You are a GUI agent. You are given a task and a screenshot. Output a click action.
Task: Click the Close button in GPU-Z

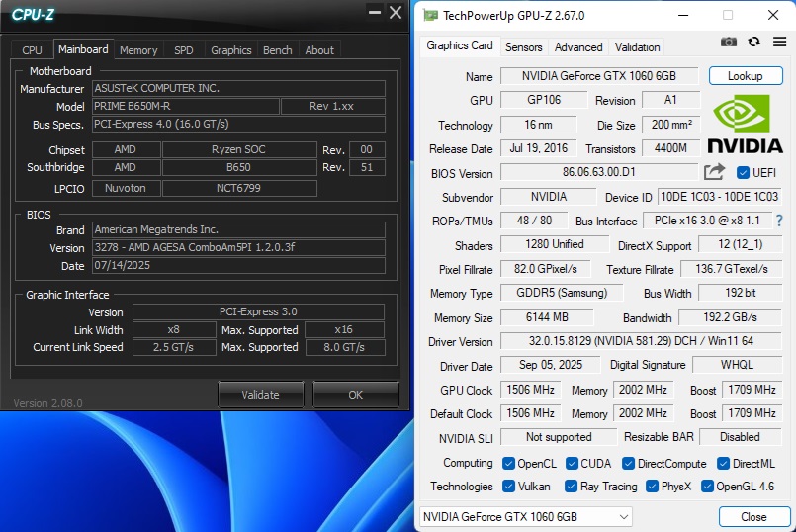tap(753, 517)
